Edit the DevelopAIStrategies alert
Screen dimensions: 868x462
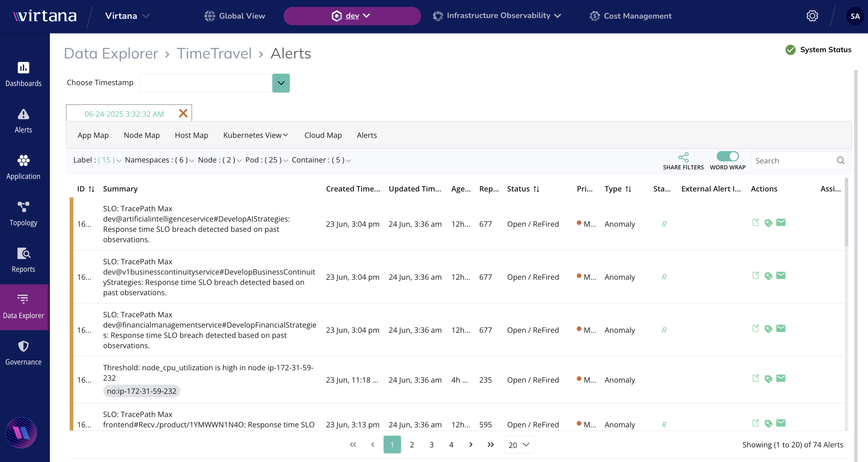pyautogui.click(x=755, y=222)
